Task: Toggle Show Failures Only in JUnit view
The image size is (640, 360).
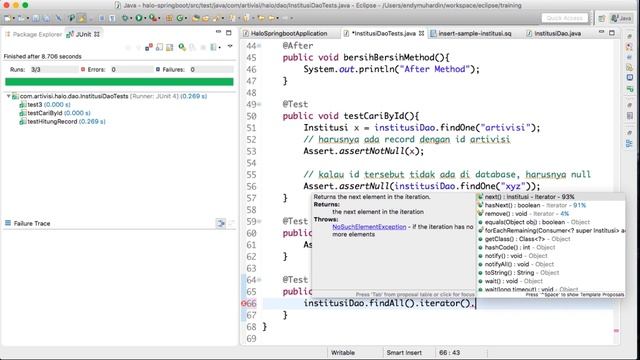Action: click(149, 47)
